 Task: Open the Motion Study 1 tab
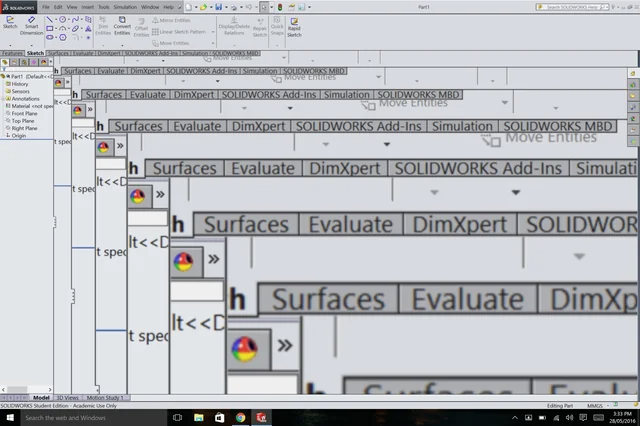[100, 398]
